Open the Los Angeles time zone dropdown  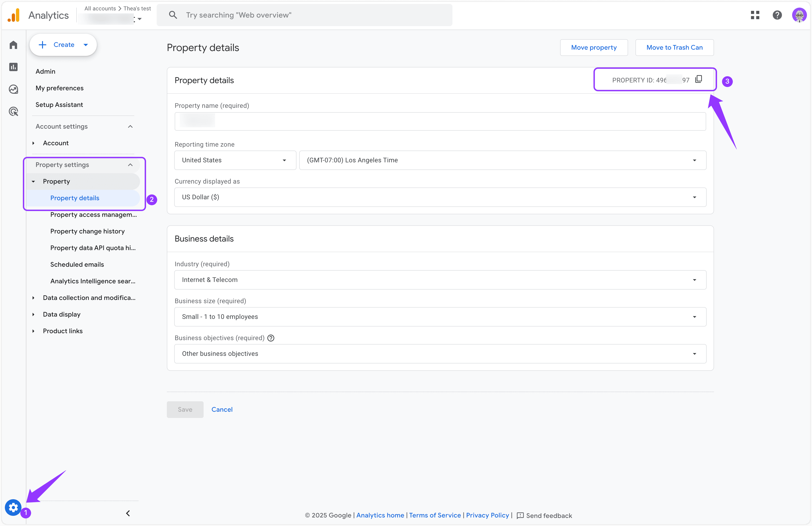tap(503, 160)
